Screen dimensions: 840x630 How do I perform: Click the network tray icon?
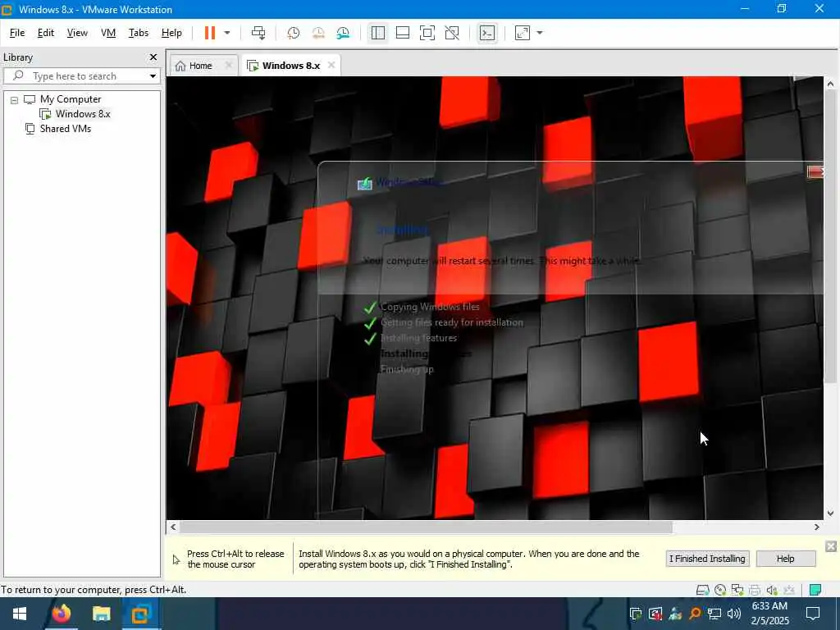coord(714,614)
